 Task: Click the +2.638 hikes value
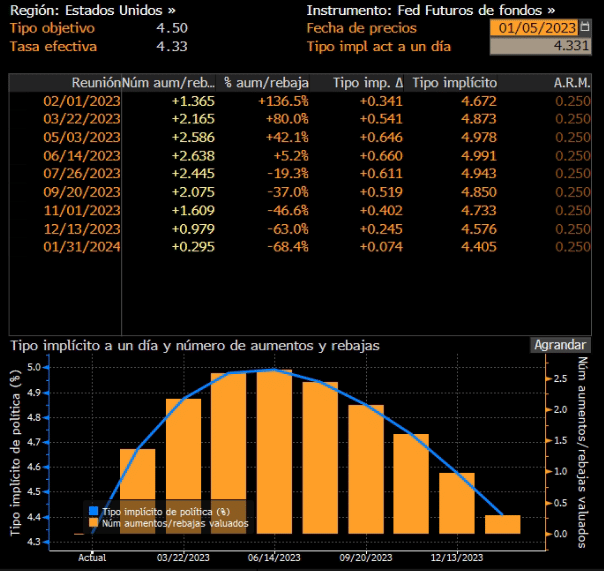coord(193,156)
